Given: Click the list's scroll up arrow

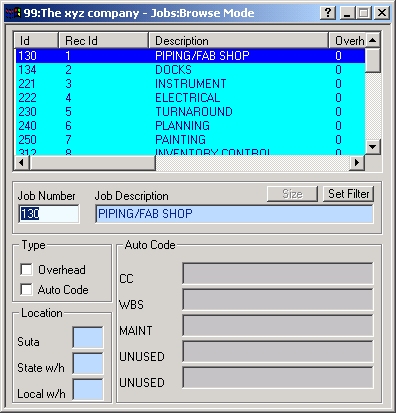Looking at the screenshot, I should (373, 41).
